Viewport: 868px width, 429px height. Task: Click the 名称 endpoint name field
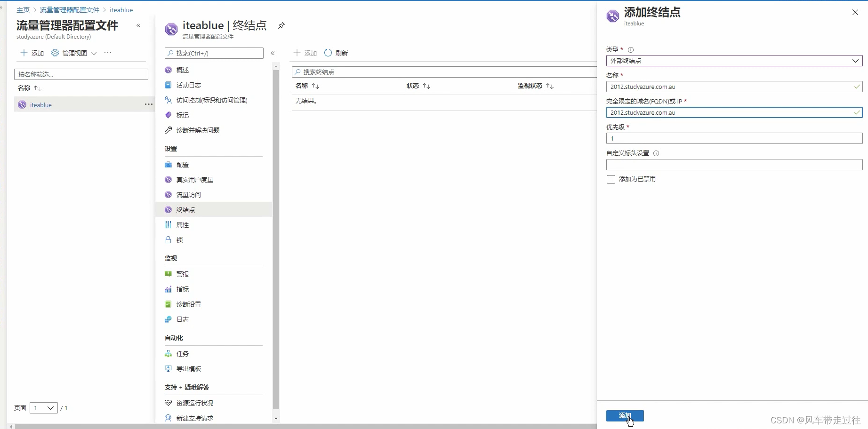point(734,87)
